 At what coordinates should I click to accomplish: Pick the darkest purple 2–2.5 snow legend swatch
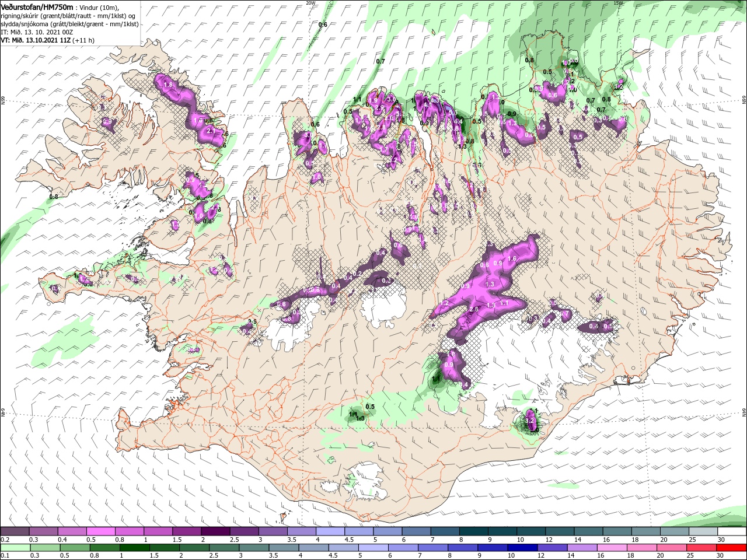click(215, 531)
